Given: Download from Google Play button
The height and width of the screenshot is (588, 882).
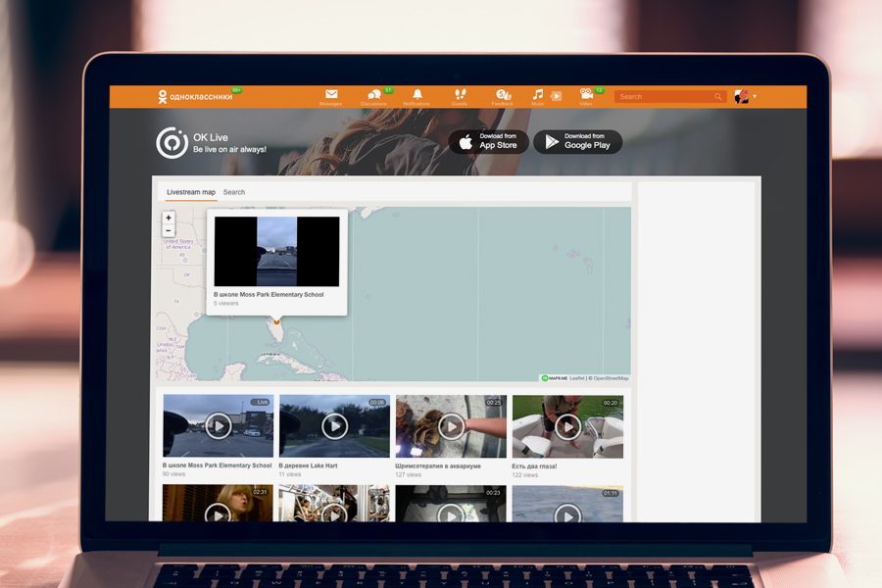Looking at the screenshot, I should coord(577,142).
